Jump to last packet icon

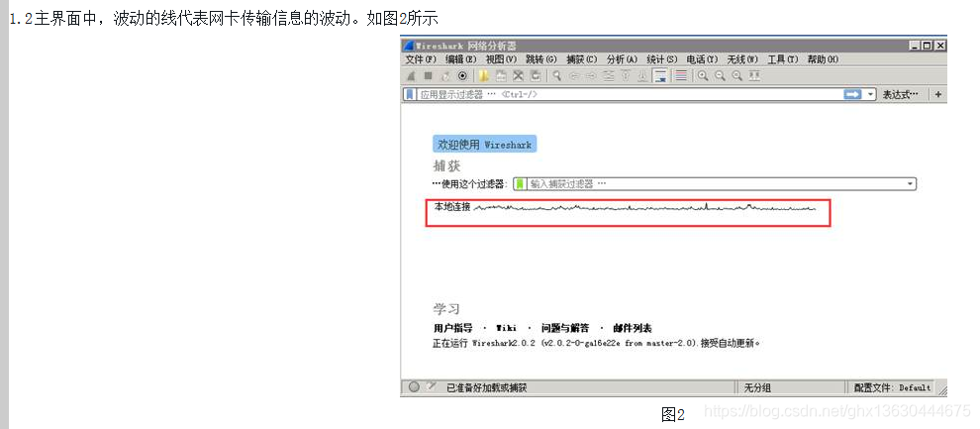pos(642,75)
